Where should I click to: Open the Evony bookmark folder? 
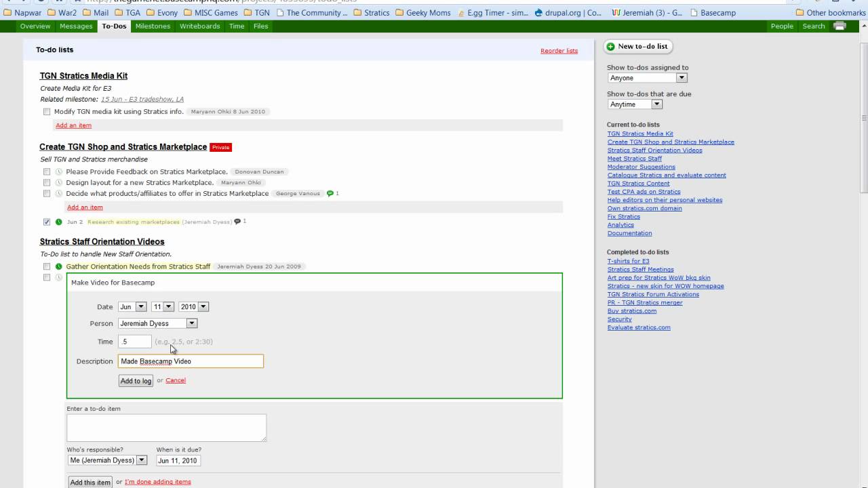[x=161, y=12]
